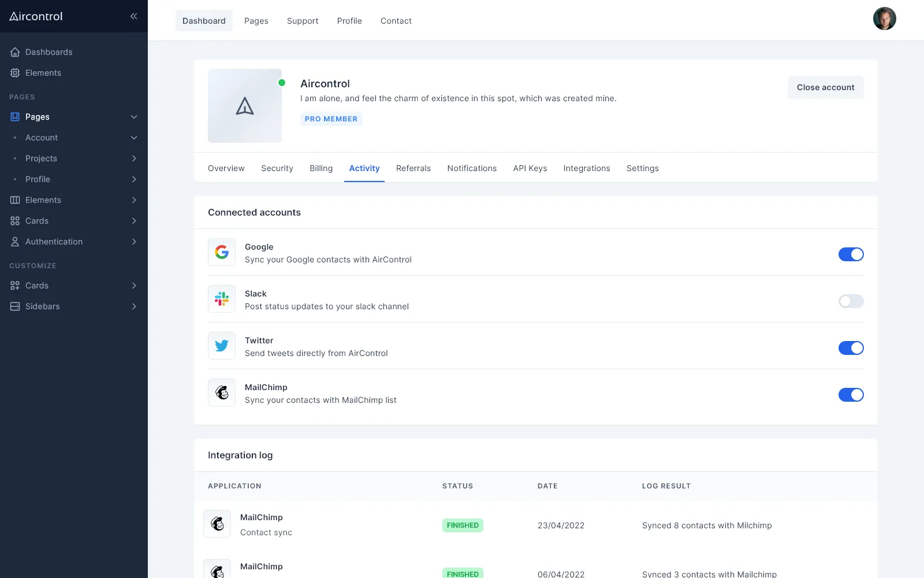
Task: Click the Google logo icon
Action: (222, 252)
